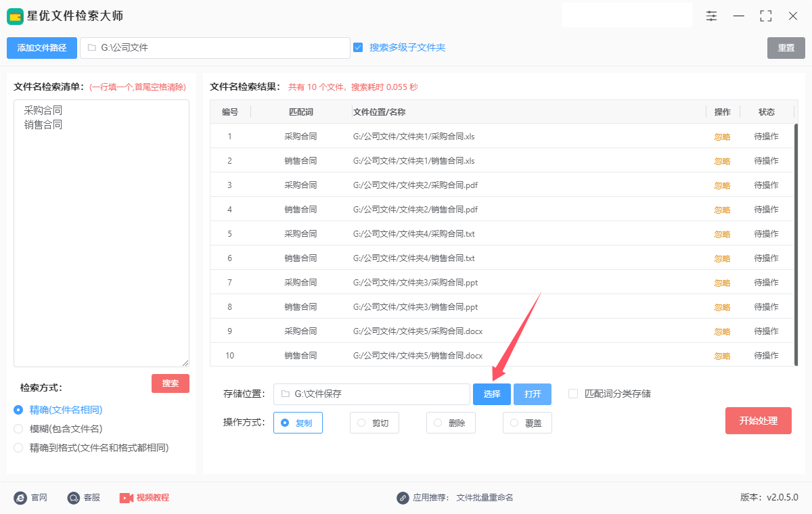Select 模糊(包含文件名) search mode
This screenshot has height=514, width=812.
coord(18,429)
